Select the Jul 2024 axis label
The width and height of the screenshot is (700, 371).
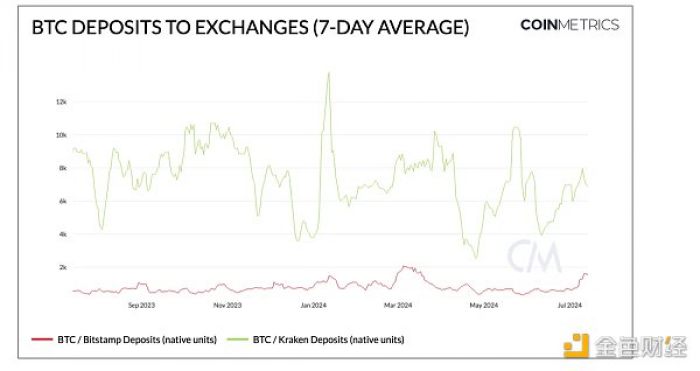pos(570,305)
